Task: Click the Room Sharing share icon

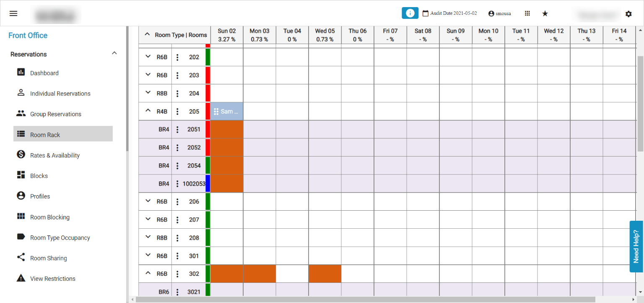Action: click(21, 257)
